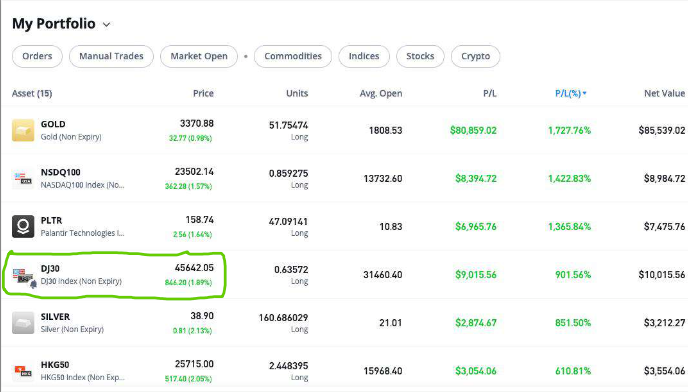Sort by the Net Value column header
688x392 pixels.
click(x=664, y=93)
